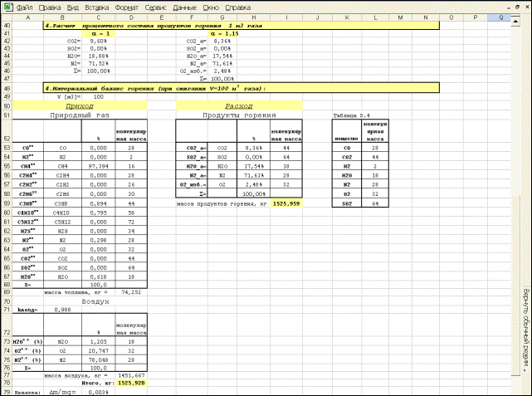
Task: Open the Вид menu
Action: point(72,7)
